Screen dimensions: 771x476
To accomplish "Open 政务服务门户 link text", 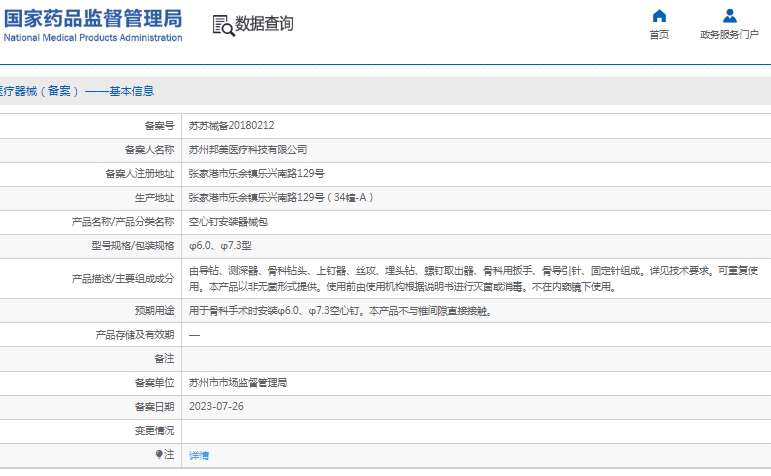I will click(x=730, y=34).
